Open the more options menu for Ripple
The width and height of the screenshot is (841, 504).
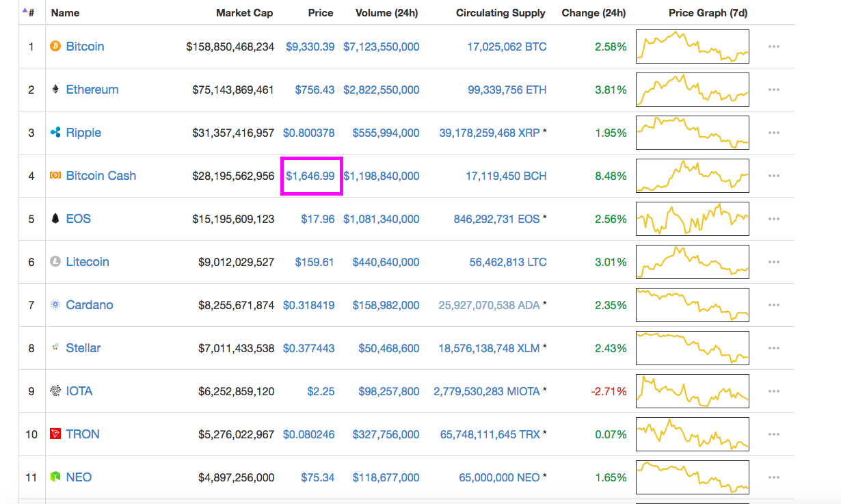click(x=774, y=133)
